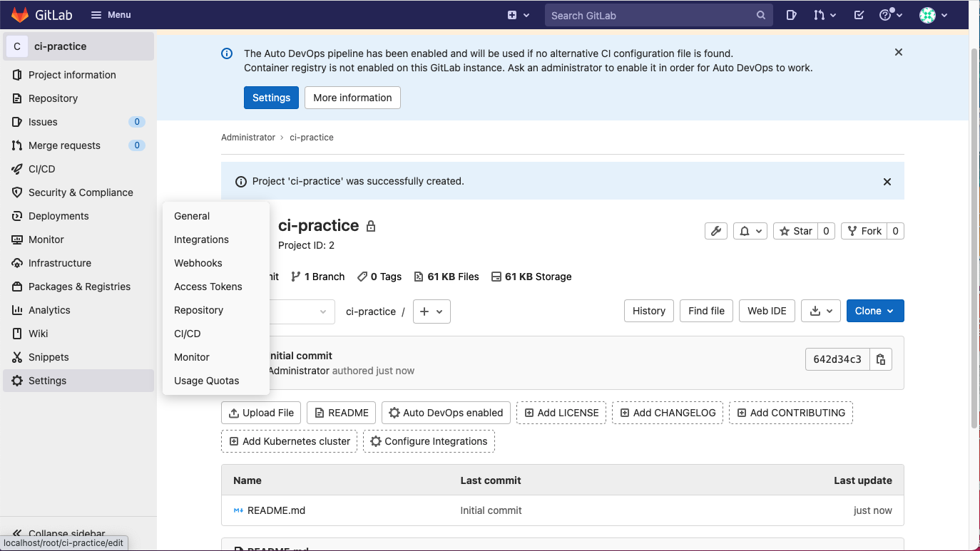Open the To-Do list icon in the top bar

(859, 14)
